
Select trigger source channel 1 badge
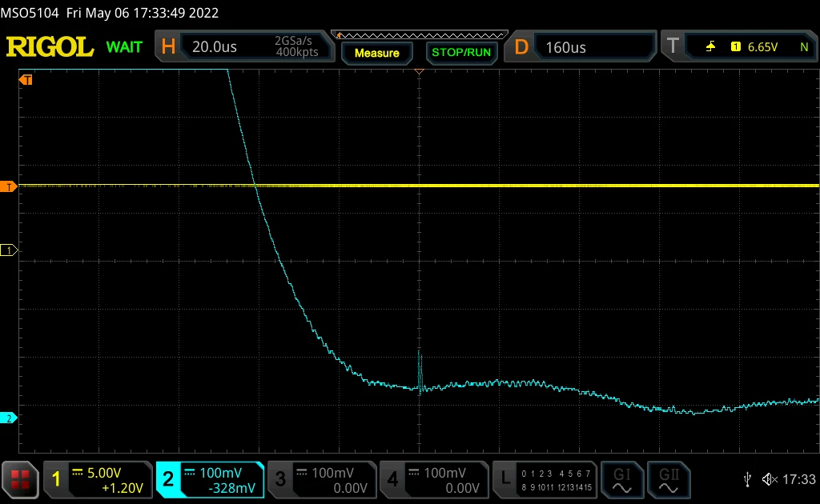pos(735,47)
